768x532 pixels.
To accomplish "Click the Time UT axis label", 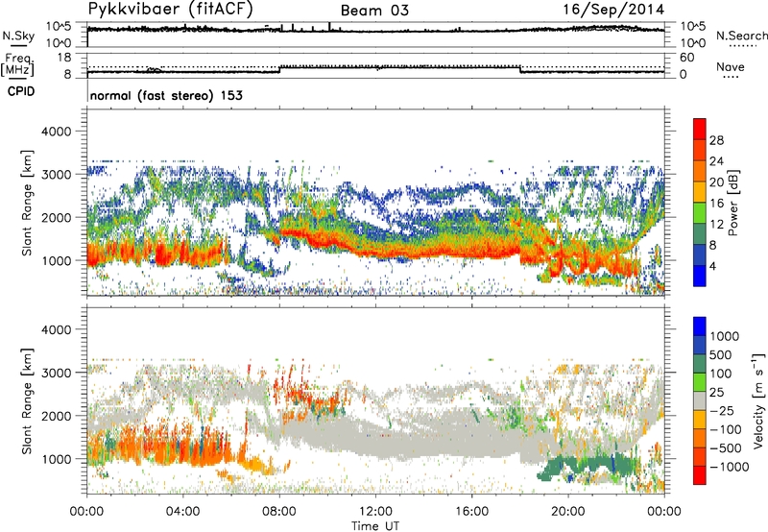I will coord(375,526).
